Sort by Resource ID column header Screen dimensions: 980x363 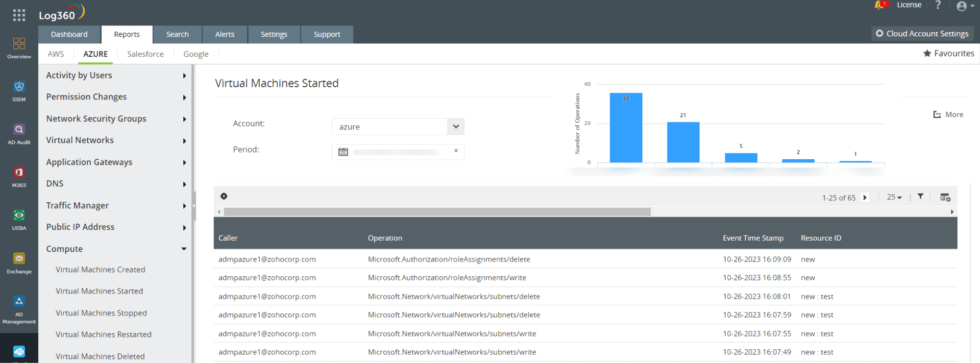(x=821, y=238)
